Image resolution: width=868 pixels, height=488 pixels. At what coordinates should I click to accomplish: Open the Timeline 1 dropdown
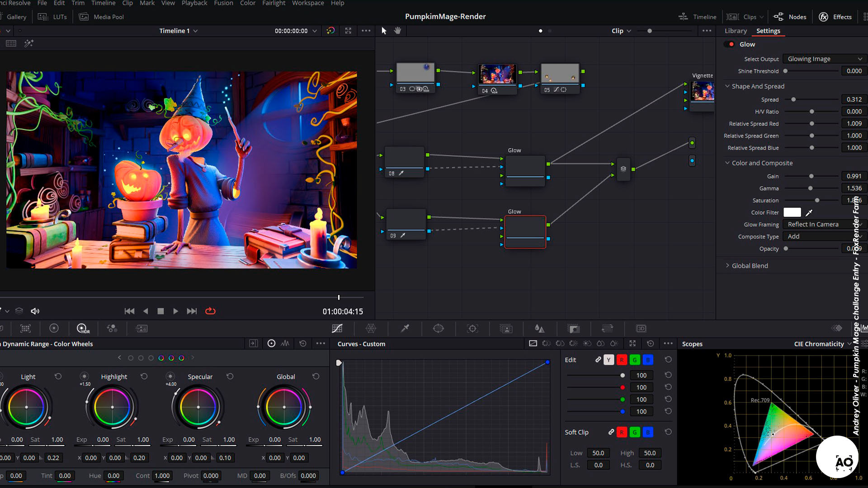coord(178,31)
